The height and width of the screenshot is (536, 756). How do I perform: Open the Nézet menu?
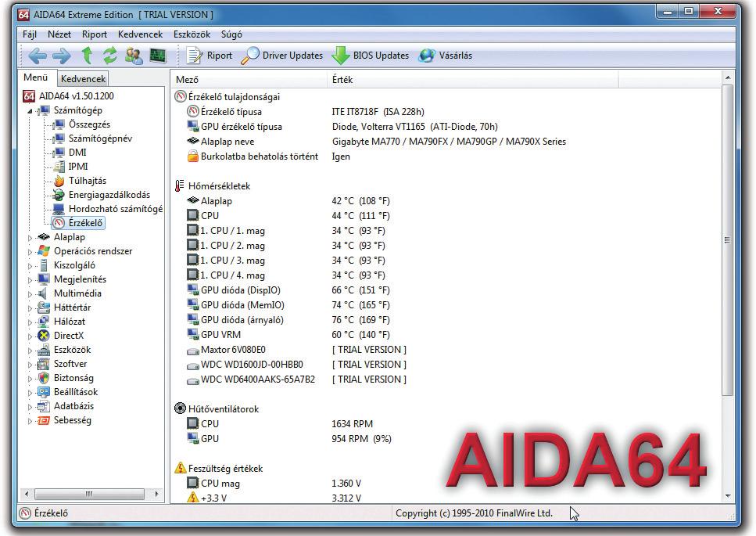point(59,34)
